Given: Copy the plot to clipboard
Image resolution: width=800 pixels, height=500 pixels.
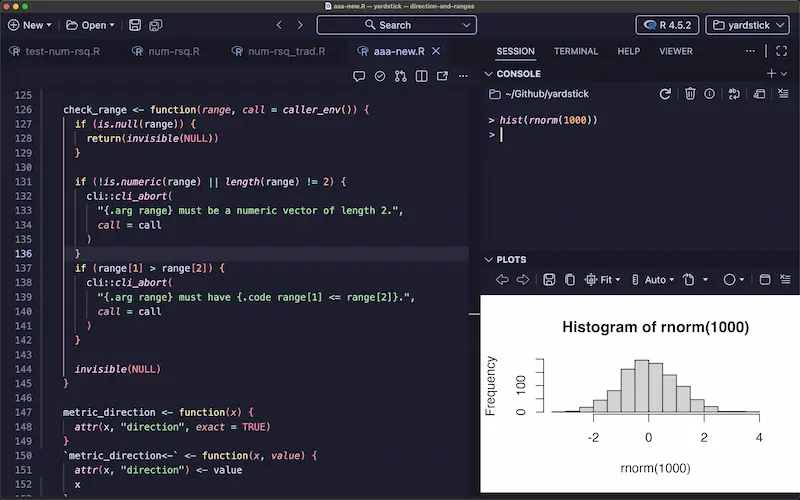Looking at the screenshot, I should coord(569,280).
